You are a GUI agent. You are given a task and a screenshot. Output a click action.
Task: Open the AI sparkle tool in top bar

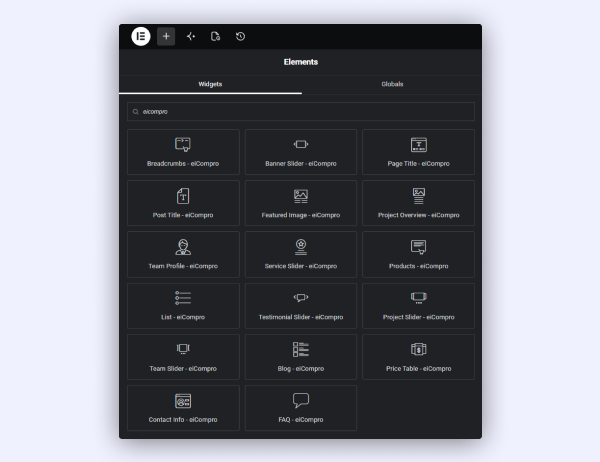coord(191,36)
